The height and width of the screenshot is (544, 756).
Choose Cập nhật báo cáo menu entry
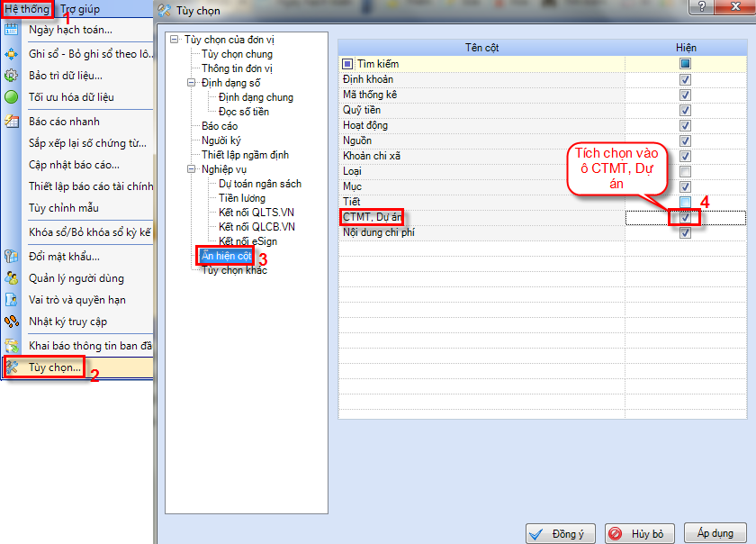74,165
